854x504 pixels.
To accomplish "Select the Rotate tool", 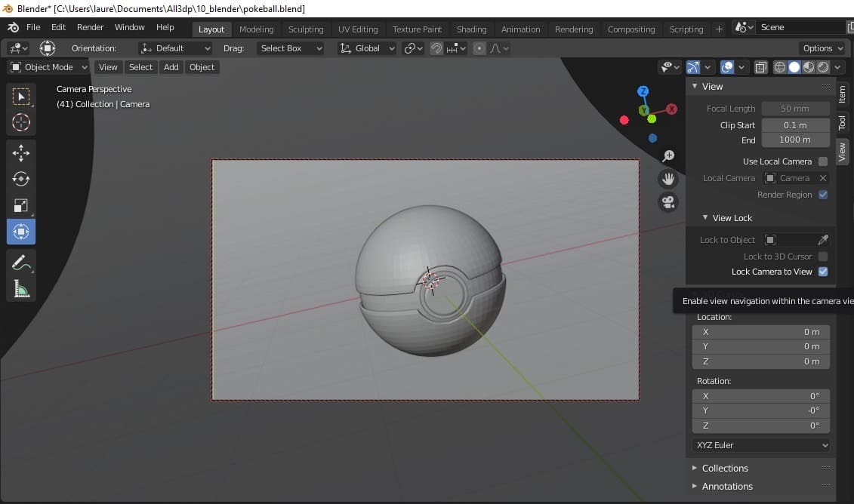I will (x=21, y=179).
